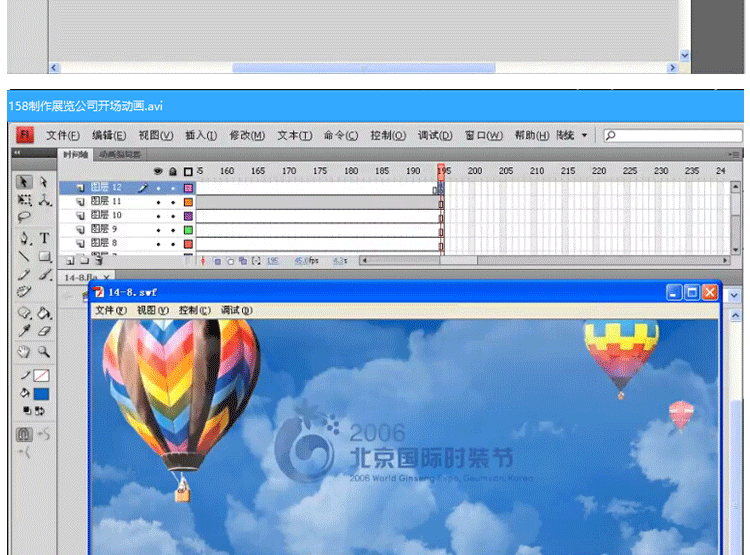
Task: Select the Free Transform tool
Action: 24,200
